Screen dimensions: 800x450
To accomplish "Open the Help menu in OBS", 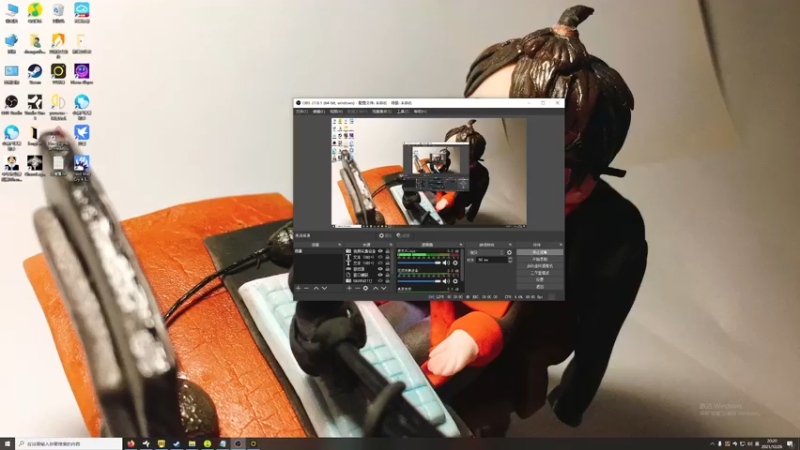I will [420, 111].
